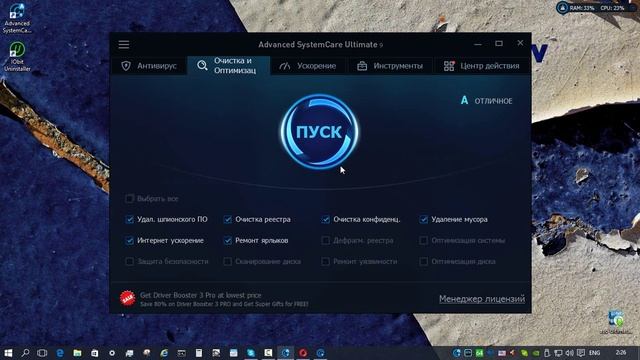Click the toolbox icon for Инструменты
Image resolution: width=640 pixels, height=360 pixels.
(362, 66)
